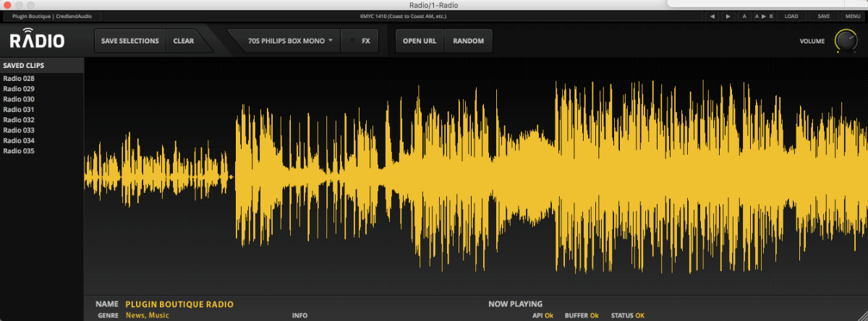Click the previous preset arrow
The width and height of the screenshot is (868, 321).
pos(712,16)
